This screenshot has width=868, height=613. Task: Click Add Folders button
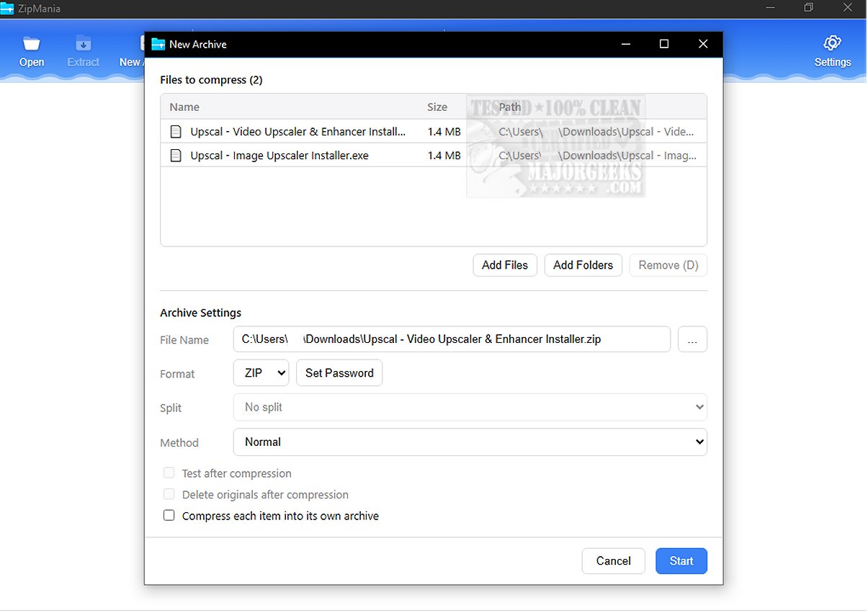(x=583, y=265)
